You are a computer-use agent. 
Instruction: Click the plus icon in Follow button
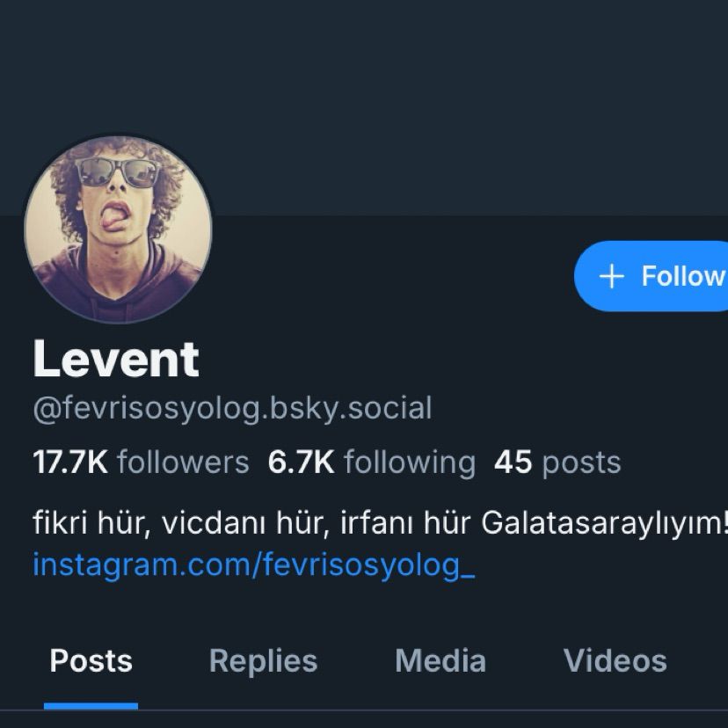click(611, 276)
